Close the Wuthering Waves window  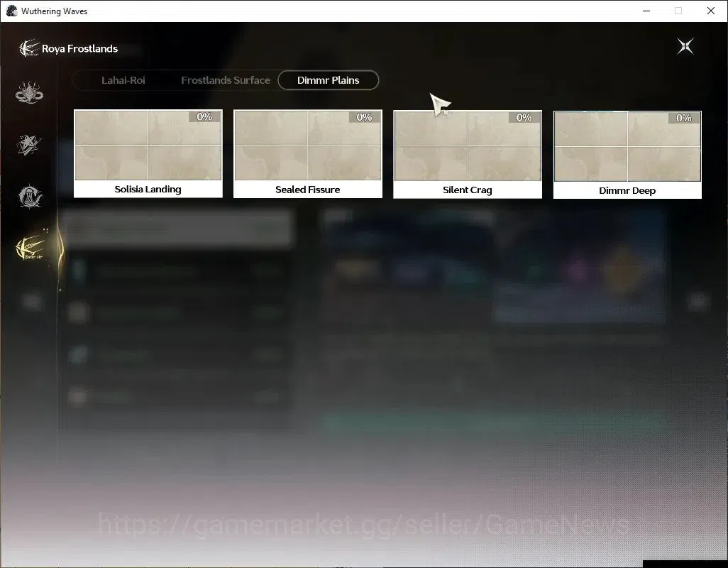click(711, 11)
